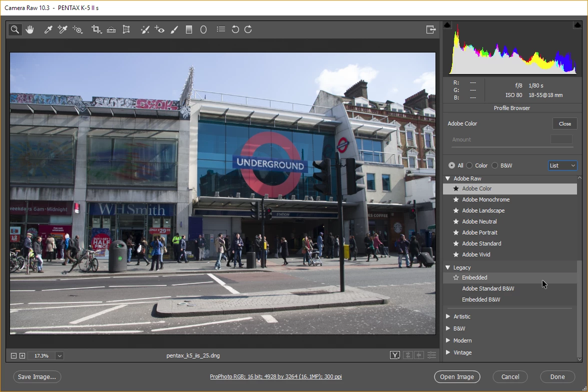Viewport: 588px width, 392px height.
Task: Expand the Modern profile group
Action: click(x=448, y=340)
